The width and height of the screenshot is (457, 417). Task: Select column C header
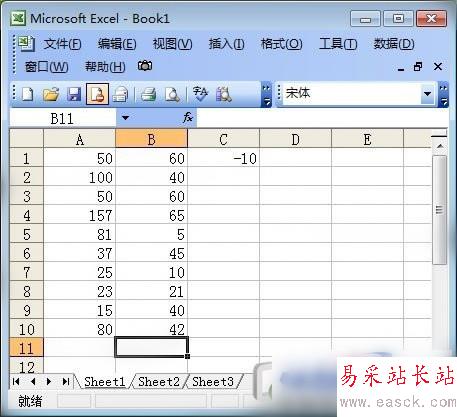pyautogui.click(x=223, y=139)
